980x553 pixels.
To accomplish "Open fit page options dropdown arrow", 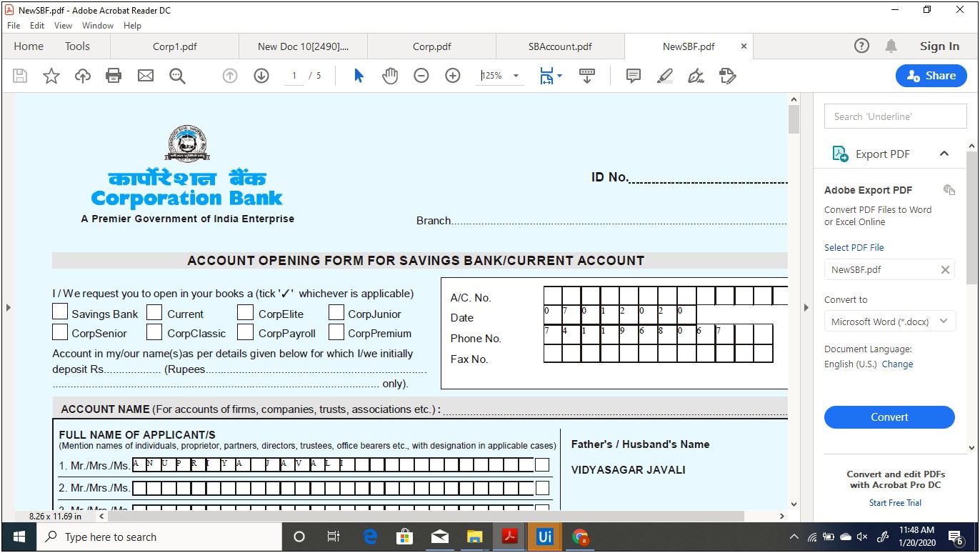I will pos(559,76).
